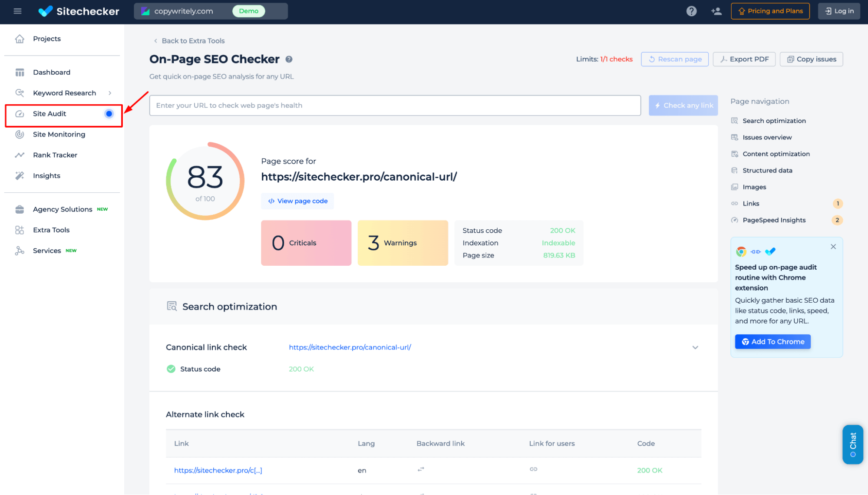
Task: Select the Dashboard menu item
Action: pyautogui.click(x=52, y=72)
